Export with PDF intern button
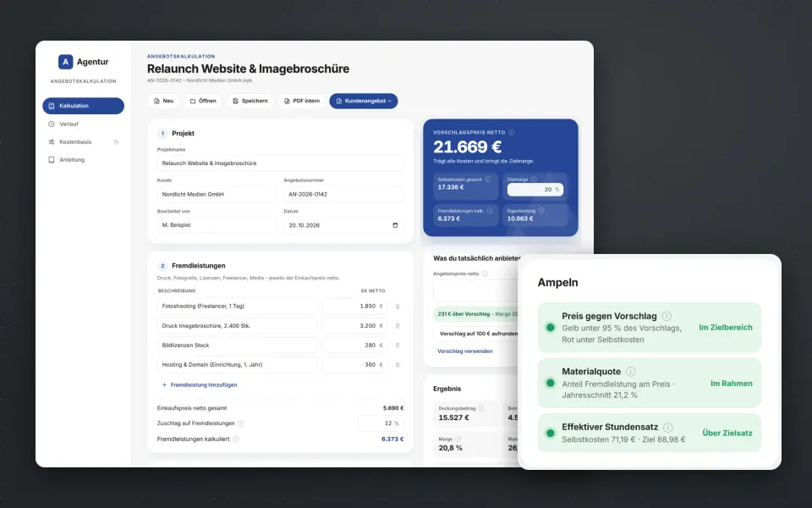812x508 pixels. click(302, 101)
